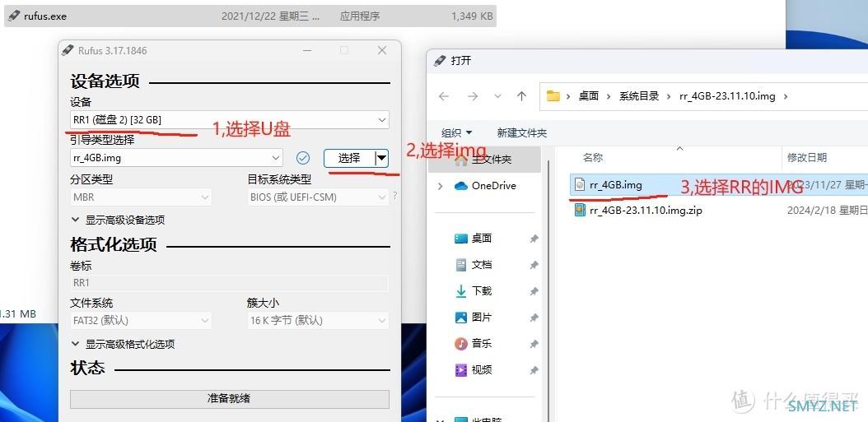Click the zip archive file icon

pos(580,210)
